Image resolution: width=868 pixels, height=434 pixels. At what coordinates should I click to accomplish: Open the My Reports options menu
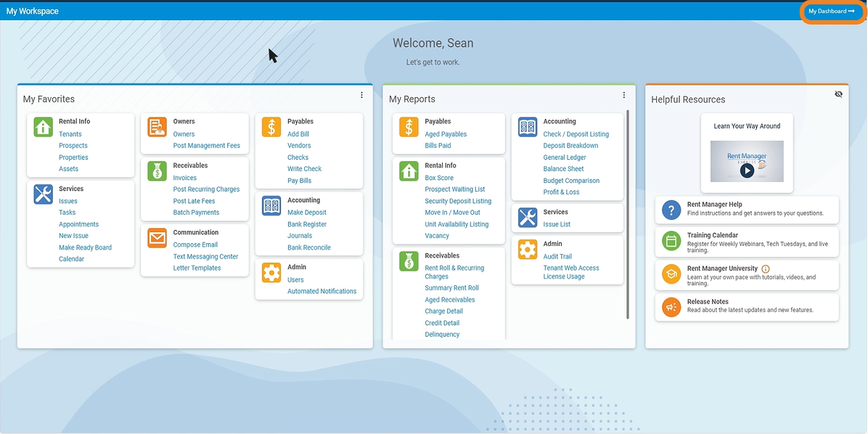tap(623, 94)
